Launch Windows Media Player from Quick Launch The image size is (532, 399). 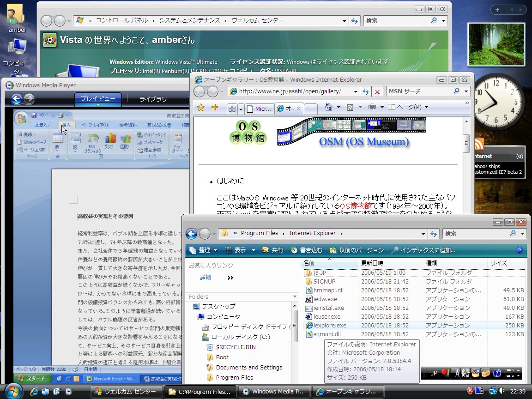68,391
